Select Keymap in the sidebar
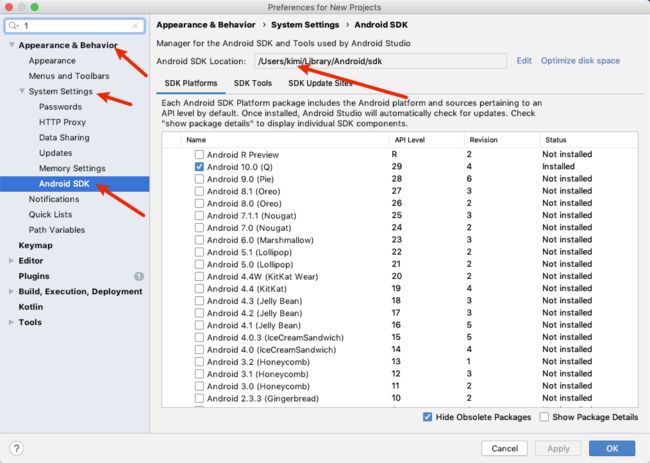 click(35, 245)
